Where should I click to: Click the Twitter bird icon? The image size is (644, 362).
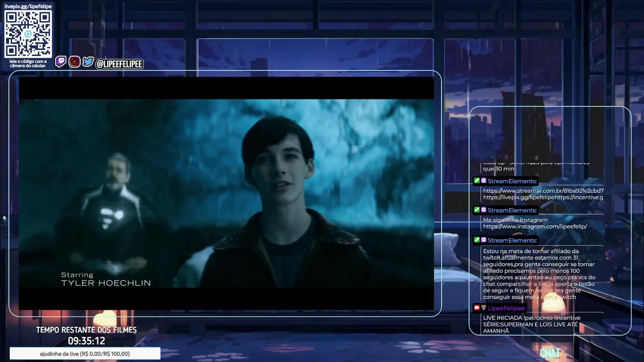pos(88,62)
